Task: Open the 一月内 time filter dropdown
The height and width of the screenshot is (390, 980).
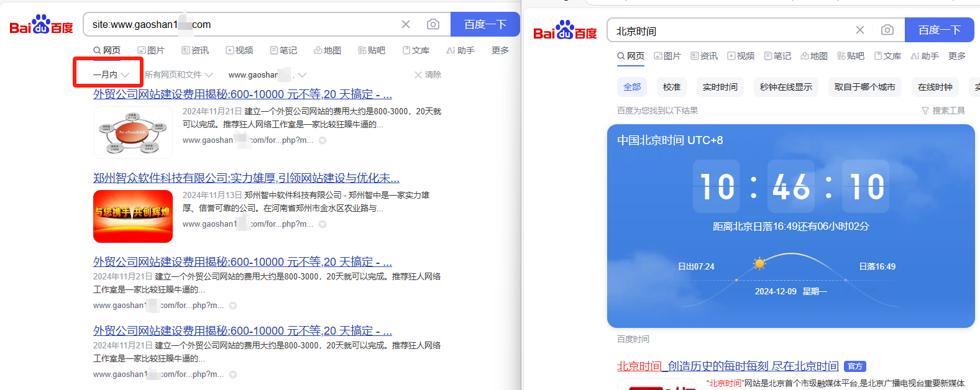Action: pyautogui.click(x=111, y=75)
